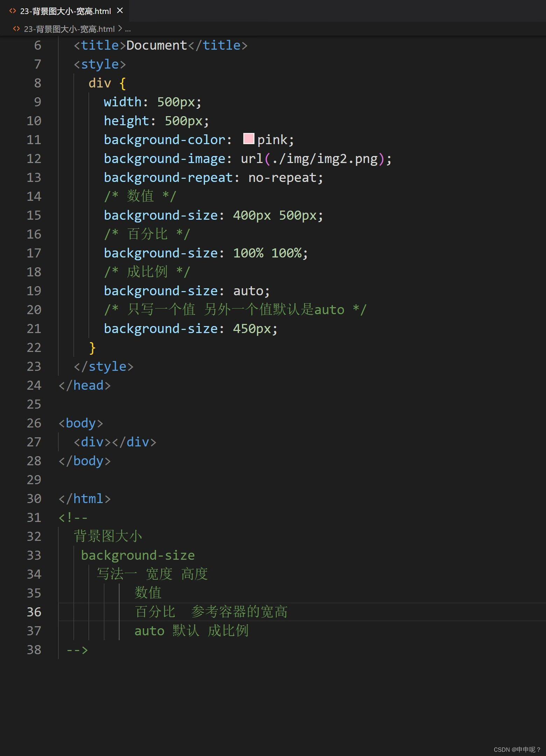Click the comment opener '<!--' on line 31
This screenshot has height=756, width=546.
click(73, 517)
